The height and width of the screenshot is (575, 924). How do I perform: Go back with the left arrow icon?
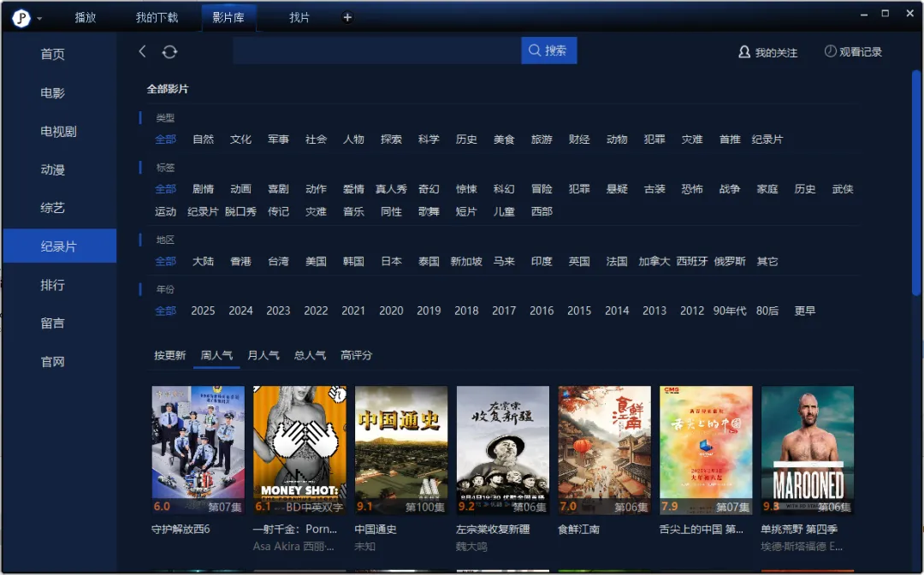click(142, 51)
